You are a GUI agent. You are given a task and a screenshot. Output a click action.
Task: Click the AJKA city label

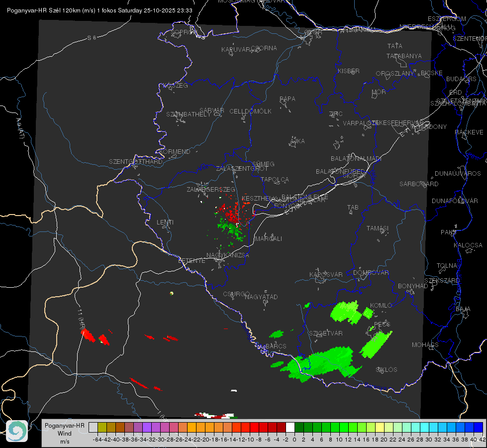297,141
